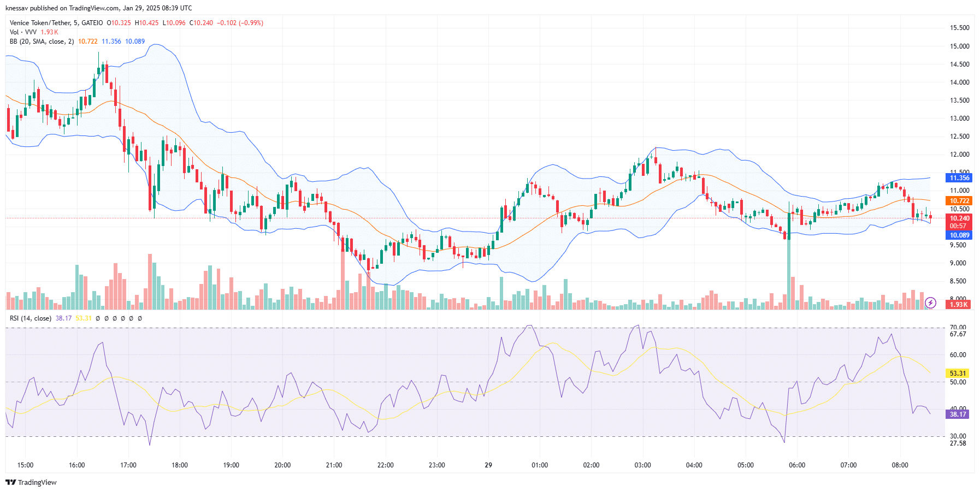This screenshot has height=492, width=980.
Task: Click the orange 10.722 price axis tag
Action: (959, 201)
